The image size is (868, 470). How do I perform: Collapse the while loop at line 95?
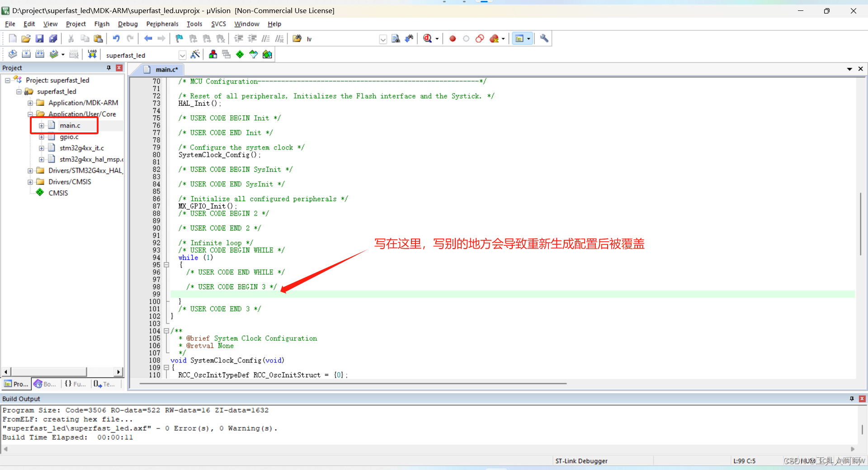pyautogui.click(x=166, y=265)
